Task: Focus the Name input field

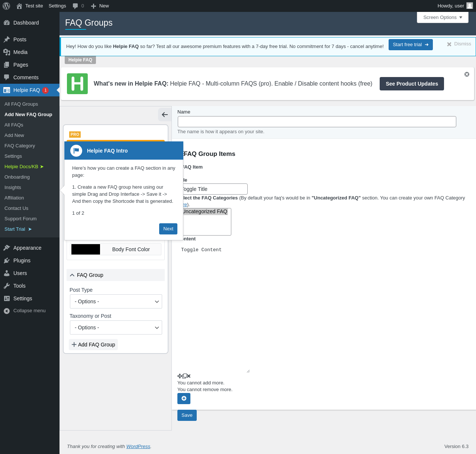Action: point(317,122)
